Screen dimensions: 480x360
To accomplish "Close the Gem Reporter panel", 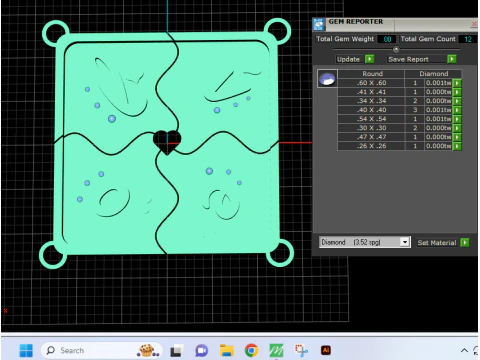I will pos(474,24).
